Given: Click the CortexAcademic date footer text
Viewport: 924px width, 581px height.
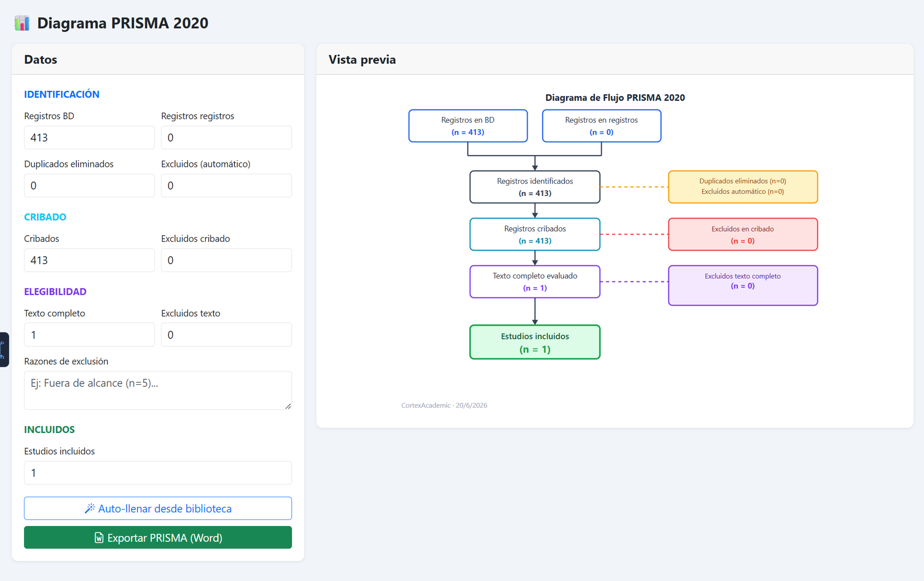Looking at the screenshot, I should tap(444, 405).
